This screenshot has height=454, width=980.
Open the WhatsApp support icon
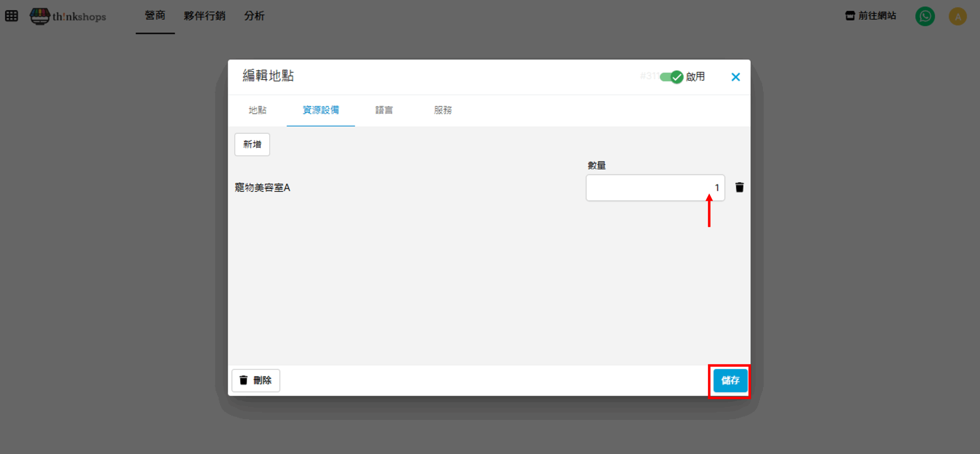[x=925, y=16]
